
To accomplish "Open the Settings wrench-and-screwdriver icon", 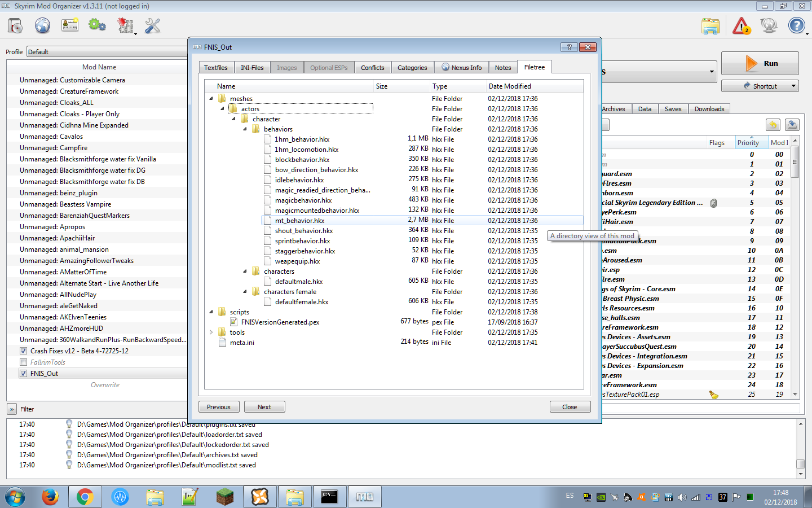I will point(152,26).
